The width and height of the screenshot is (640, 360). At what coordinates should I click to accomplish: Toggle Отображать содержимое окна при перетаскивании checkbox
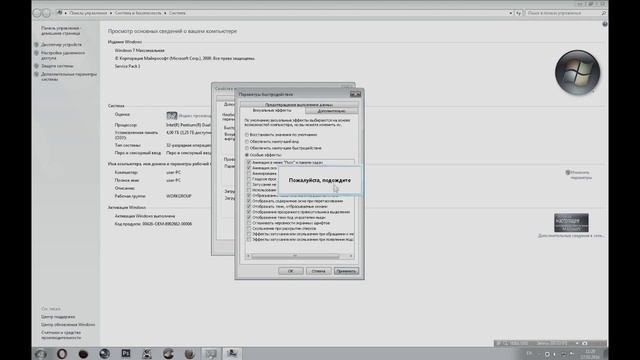point(249,201)
